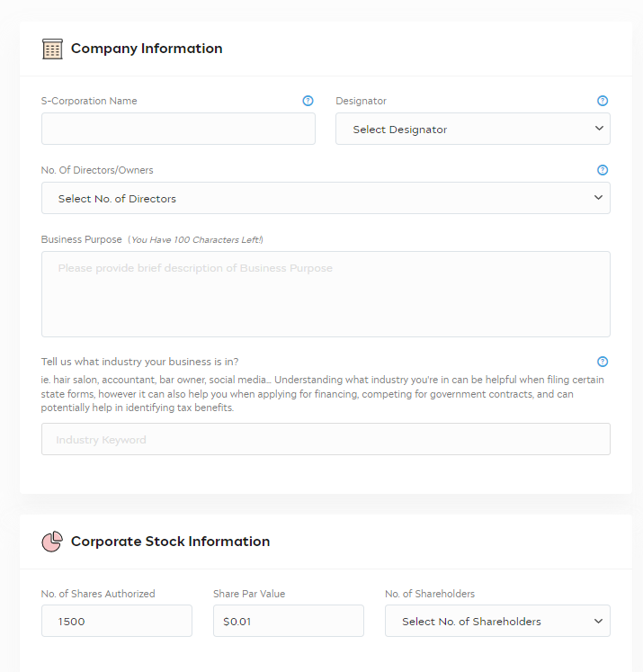Click into the Business Purpose text area

326,294
